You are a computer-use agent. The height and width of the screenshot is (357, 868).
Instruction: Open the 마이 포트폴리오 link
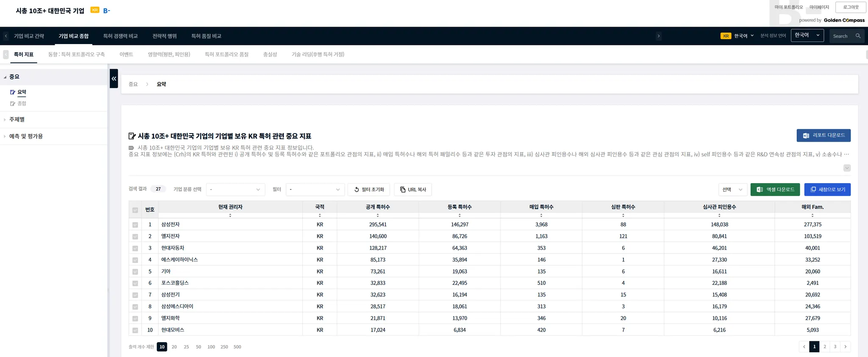coord(789,7)
